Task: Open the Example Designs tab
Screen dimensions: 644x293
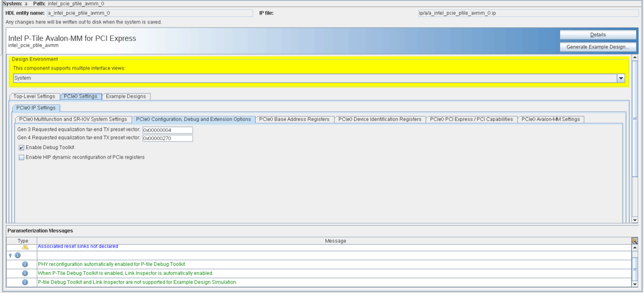Action: (x=126, y=97)
